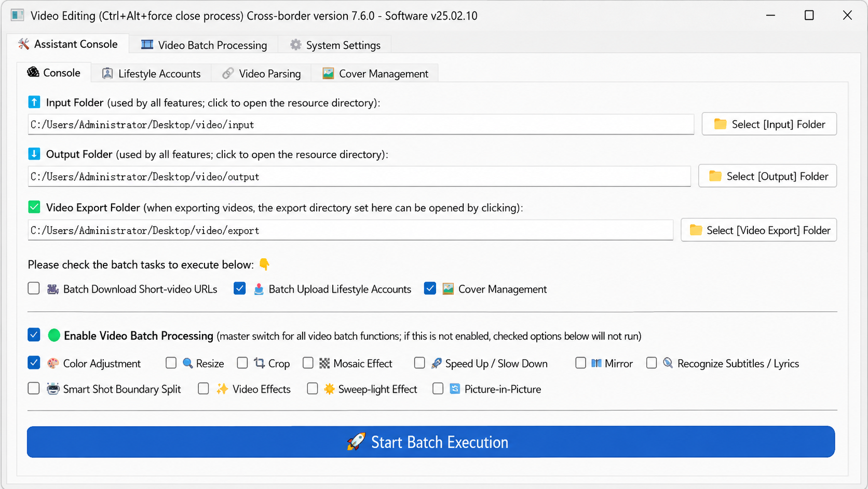868x489 pixels.
Task: Click the app icon in the title bar
Action: pos(18,15)
